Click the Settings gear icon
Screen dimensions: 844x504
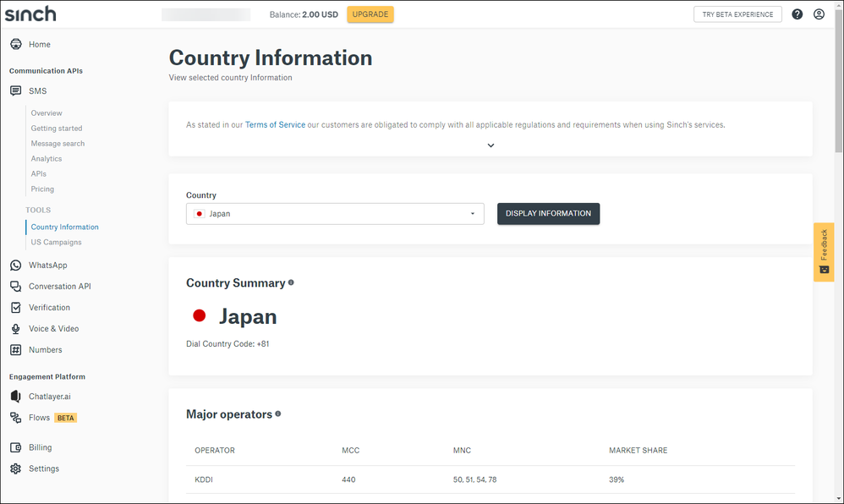click(16, 468)
